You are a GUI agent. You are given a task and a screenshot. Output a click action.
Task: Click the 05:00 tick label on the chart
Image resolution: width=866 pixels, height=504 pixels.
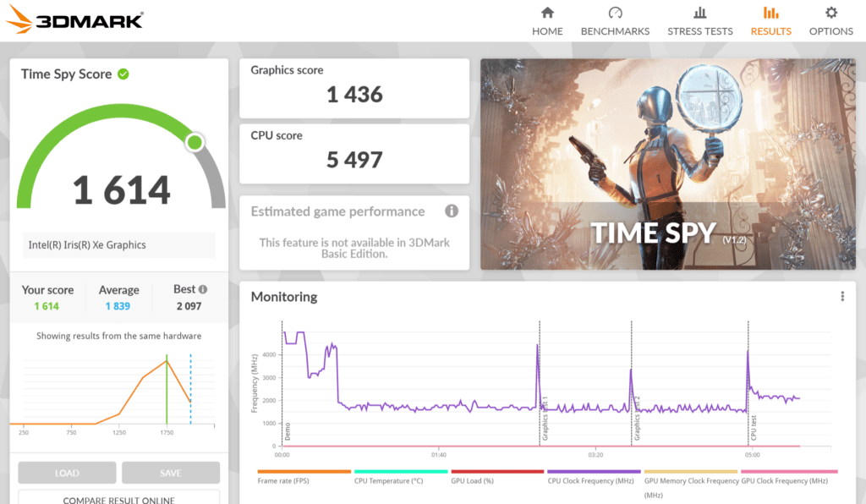click(752, 455)
